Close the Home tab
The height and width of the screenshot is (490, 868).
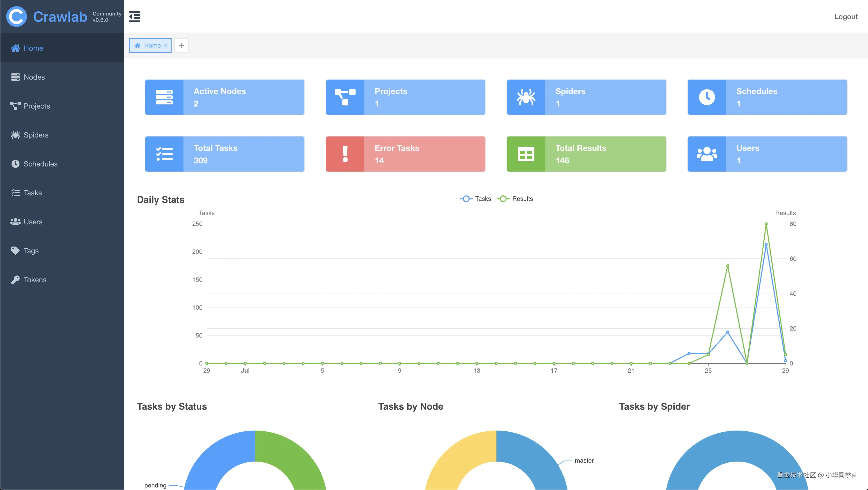click(x=165, y=45)
